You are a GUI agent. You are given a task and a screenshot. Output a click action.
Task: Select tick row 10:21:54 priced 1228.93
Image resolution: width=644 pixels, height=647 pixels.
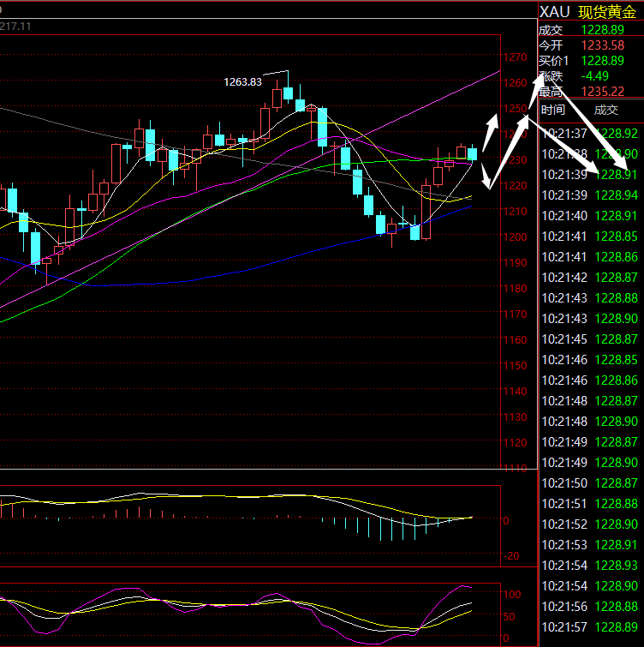[x=589, y=566]
